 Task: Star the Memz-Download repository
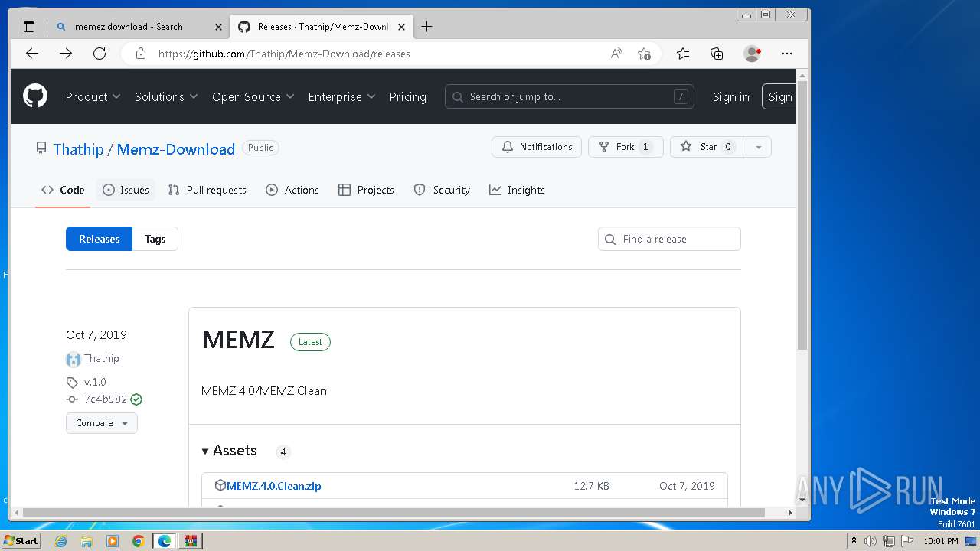(x=707, y=147)
